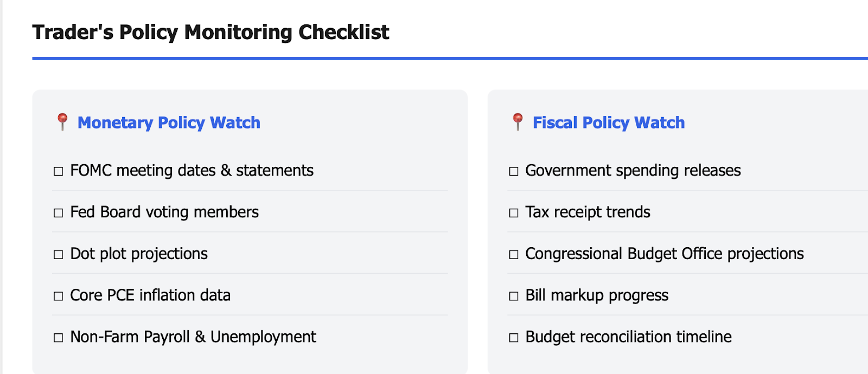Select the Tax receipt trends text
Screen dimensions: 868x374
(588, 212)
